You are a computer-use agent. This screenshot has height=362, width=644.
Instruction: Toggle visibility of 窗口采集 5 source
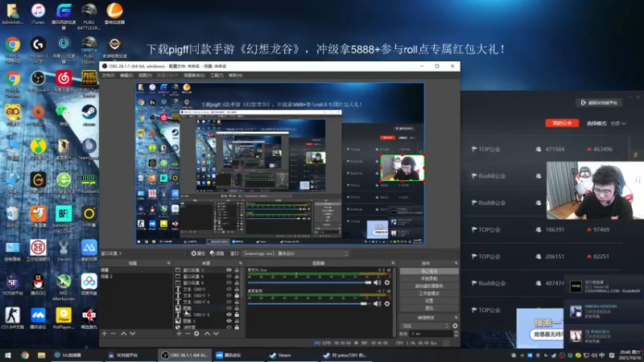coord(229,277)
